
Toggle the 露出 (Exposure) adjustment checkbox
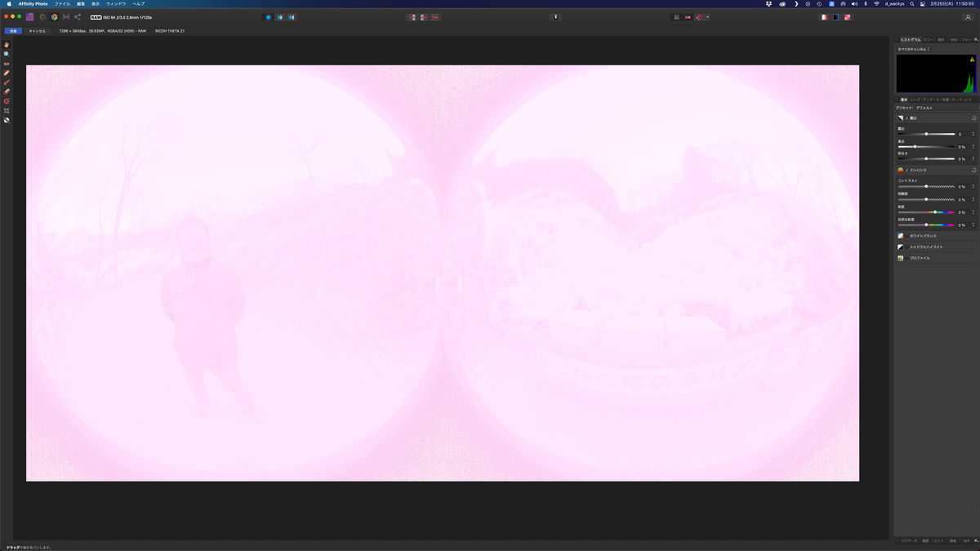click(x=906, y=118)
